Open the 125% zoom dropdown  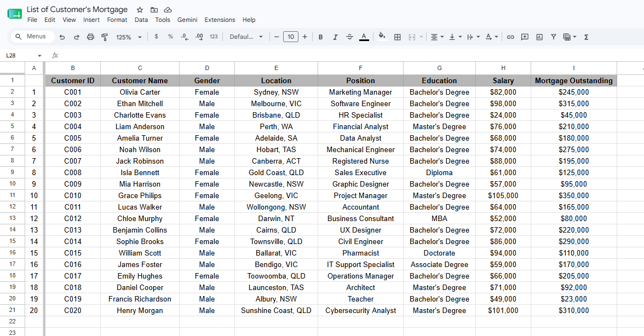(x=129, y=37)
